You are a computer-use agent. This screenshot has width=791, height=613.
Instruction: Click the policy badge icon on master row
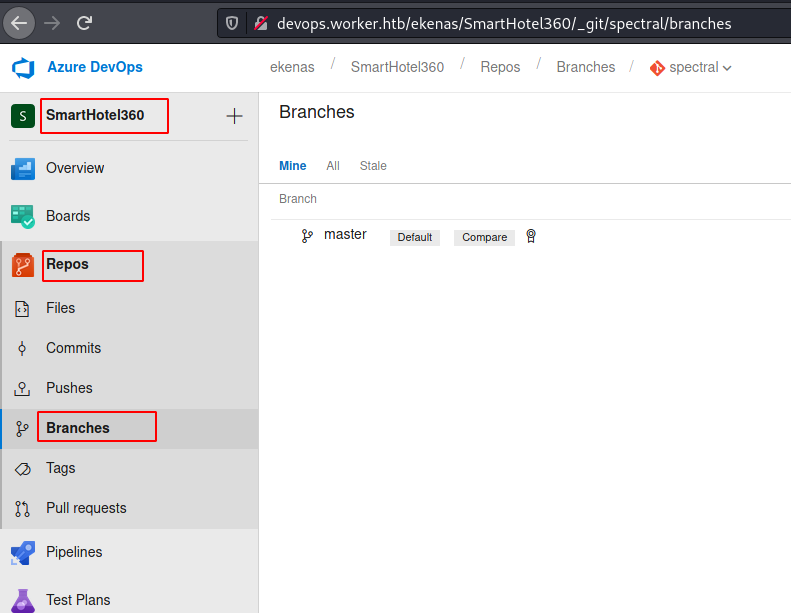coord(531,236)
